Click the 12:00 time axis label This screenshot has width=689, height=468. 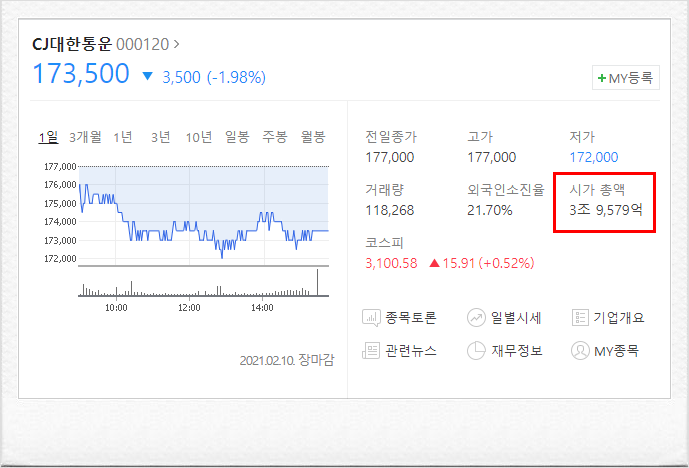[189, 308]
